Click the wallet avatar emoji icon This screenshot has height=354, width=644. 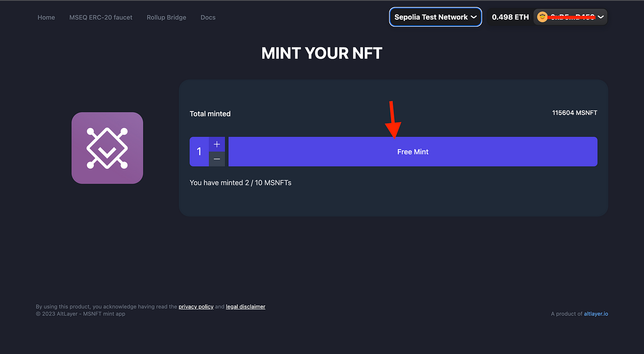point(543,17)
